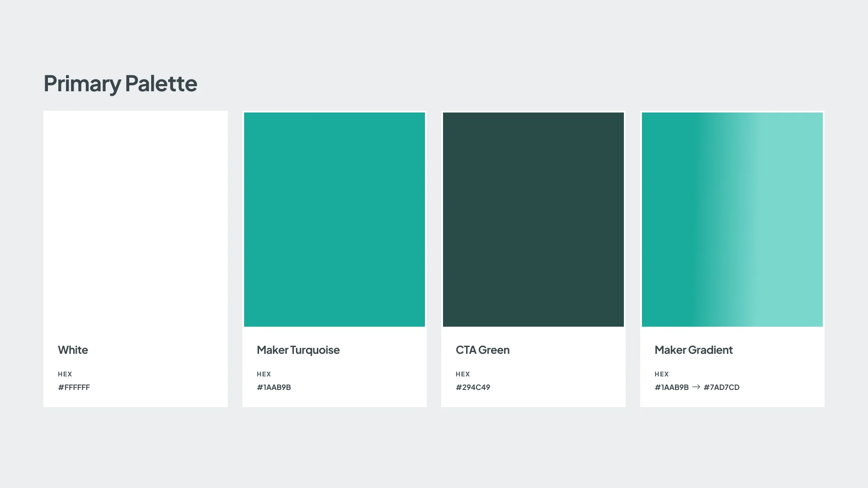Click the Maker Gradient name label
The height and width of the screenshot is (488, 868).
[693, 350]
